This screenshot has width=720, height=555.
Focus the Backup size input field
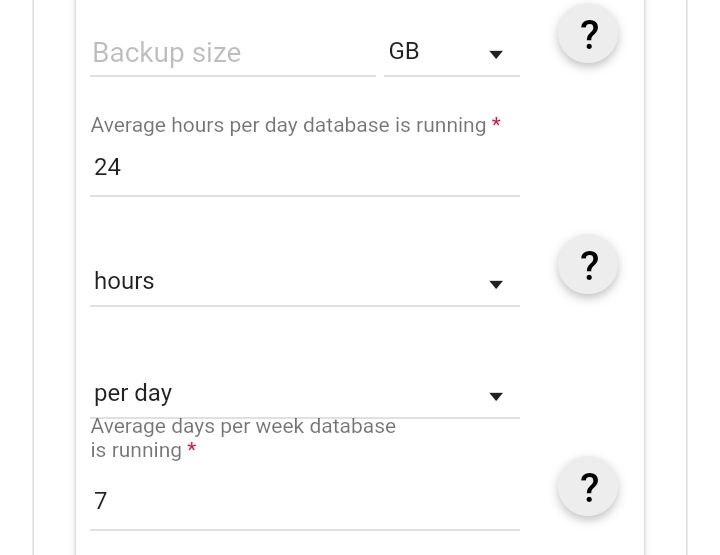click(x=233, y=52)
